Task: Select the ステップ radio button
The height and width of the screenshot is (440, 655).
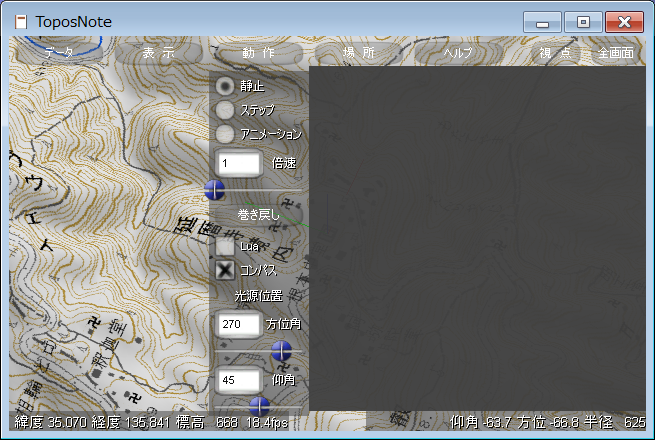Action: 225,110
